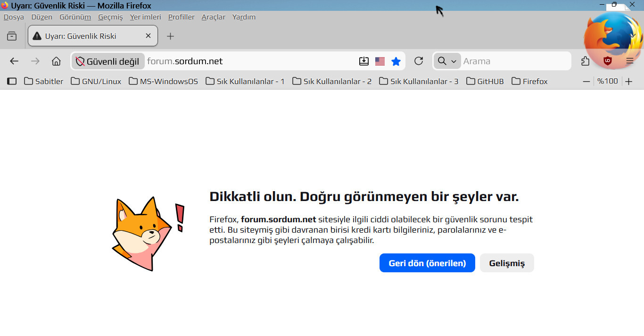Click the Geri dön (önerilen) button
The width and height of the screenshot is (644, 336).
[427, 263]
